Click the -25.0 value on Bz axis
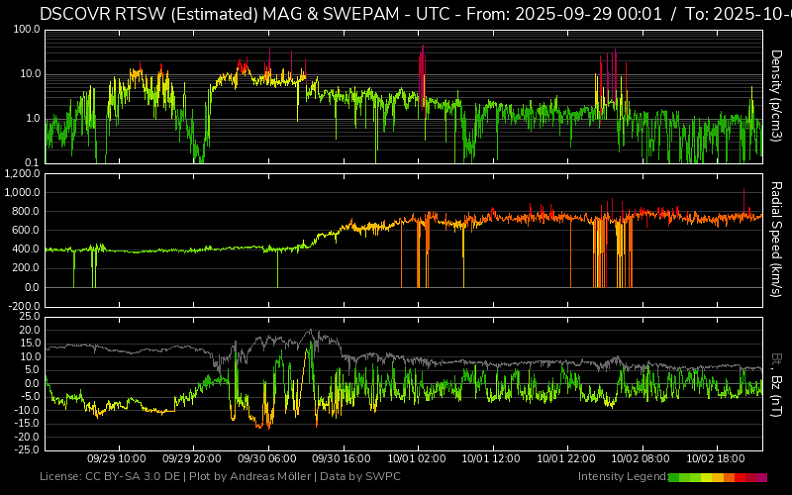Screen dimensions: 792x495 (25, 449)
